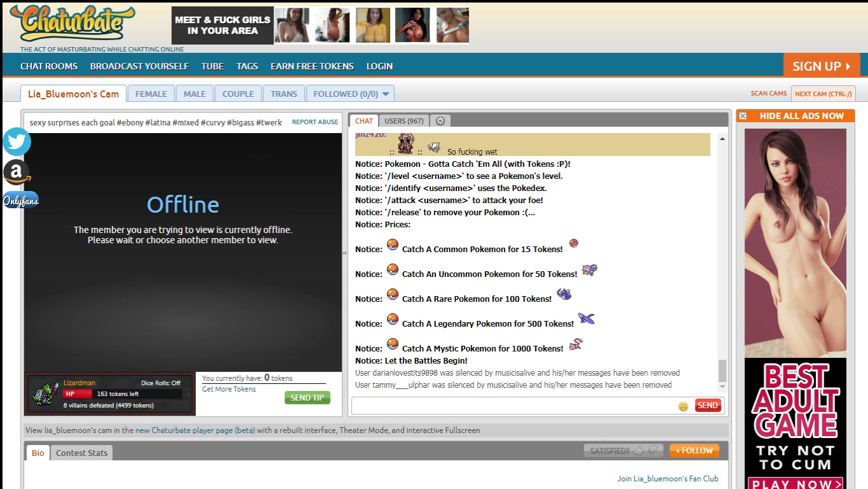The width and height of the screenshot is (868, 489).
Task: Open the emoticon picker in chat box
Action: [x=683, y=406]
